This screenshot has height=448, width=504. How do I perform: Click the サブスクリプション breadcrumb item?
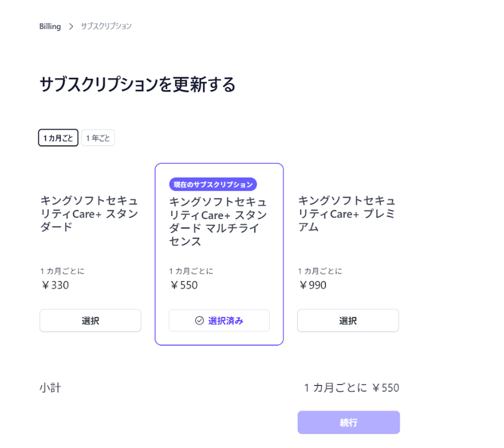pos(106,26)
